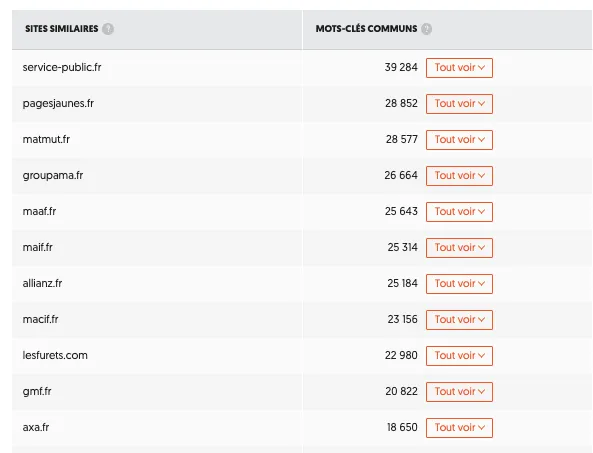Viewport: 593px width, 453px height.
Task: Expand Tout voir for axa.fr
Action: [x=459, y=428]
